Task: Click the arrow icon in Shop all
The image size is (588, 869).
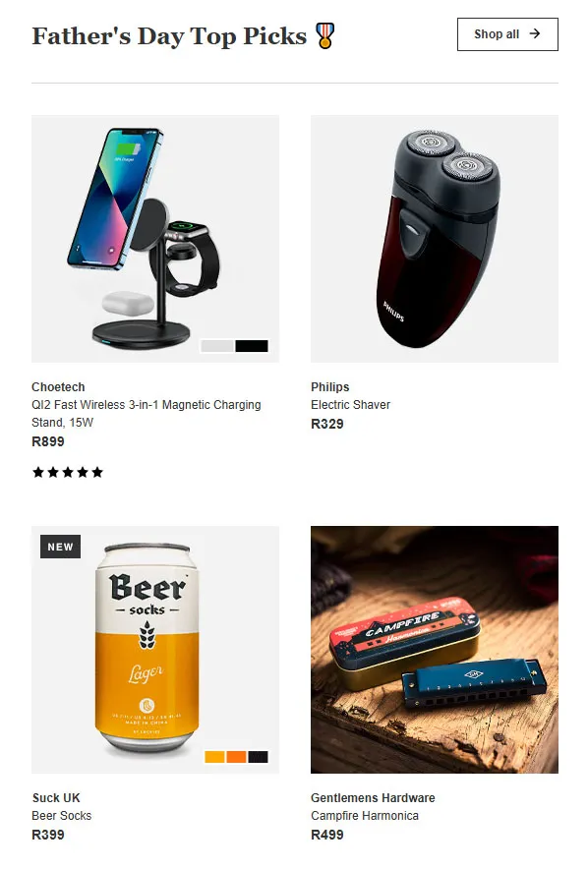Action: click(534, 33)
